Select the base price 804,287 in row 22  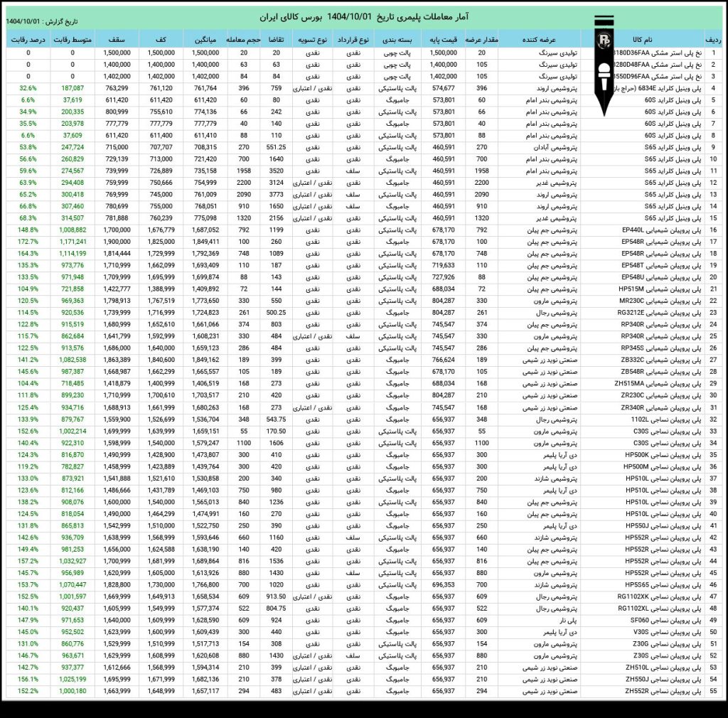pos(443,301)
